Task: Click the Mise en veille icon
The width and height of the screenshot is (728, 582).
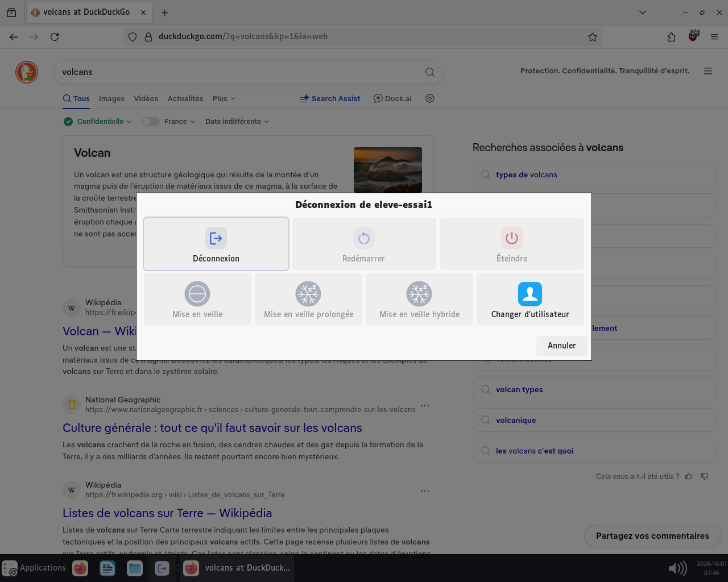Action: (197, 294)
